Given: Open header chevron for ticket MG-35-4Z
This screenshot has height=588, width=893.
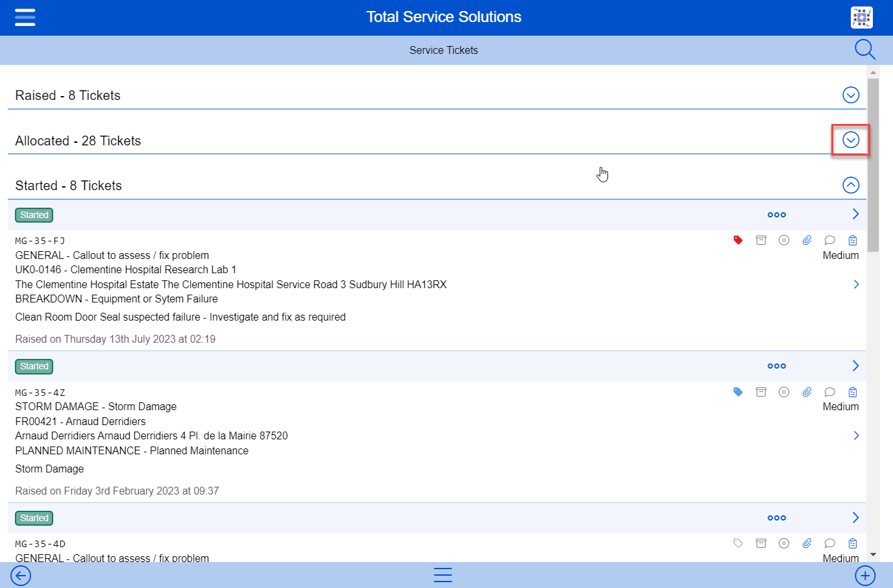Looking at the screenshot, I should (855, 366).
